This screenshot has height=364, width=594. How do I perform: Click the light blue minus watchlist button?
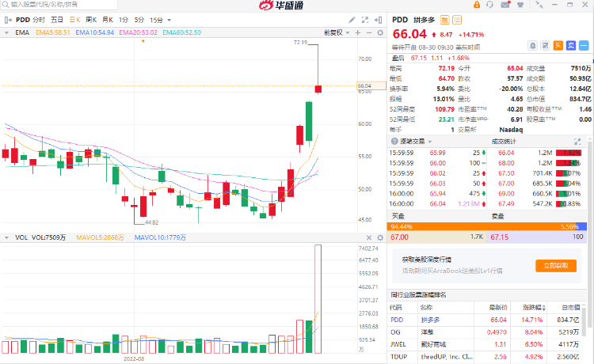(584, 46)
